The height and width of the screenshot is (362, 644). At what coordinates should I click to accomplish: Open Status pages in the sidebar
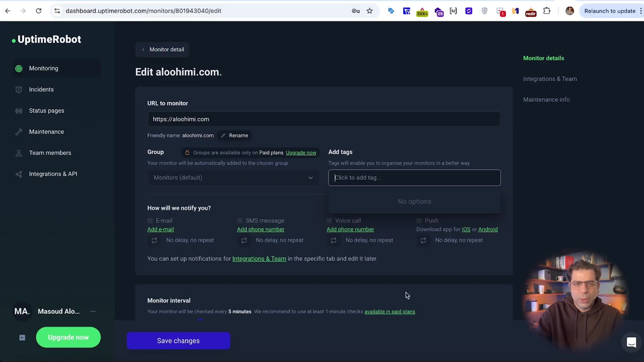tap(47, 111)
